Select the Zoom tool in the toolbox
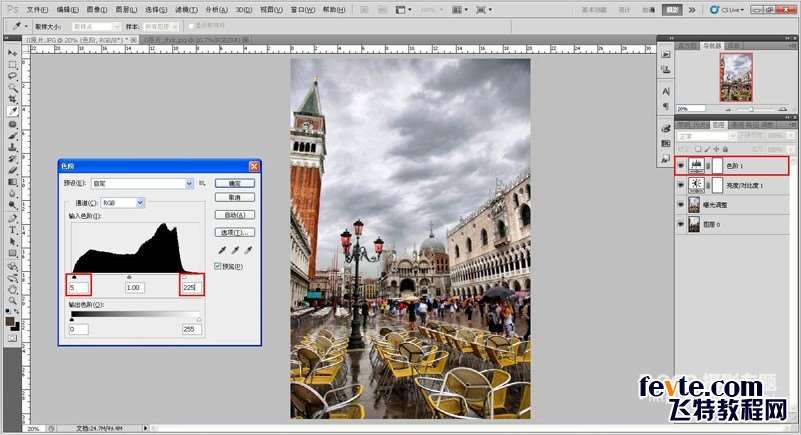 pyautogui.click(x=13, y=300)
